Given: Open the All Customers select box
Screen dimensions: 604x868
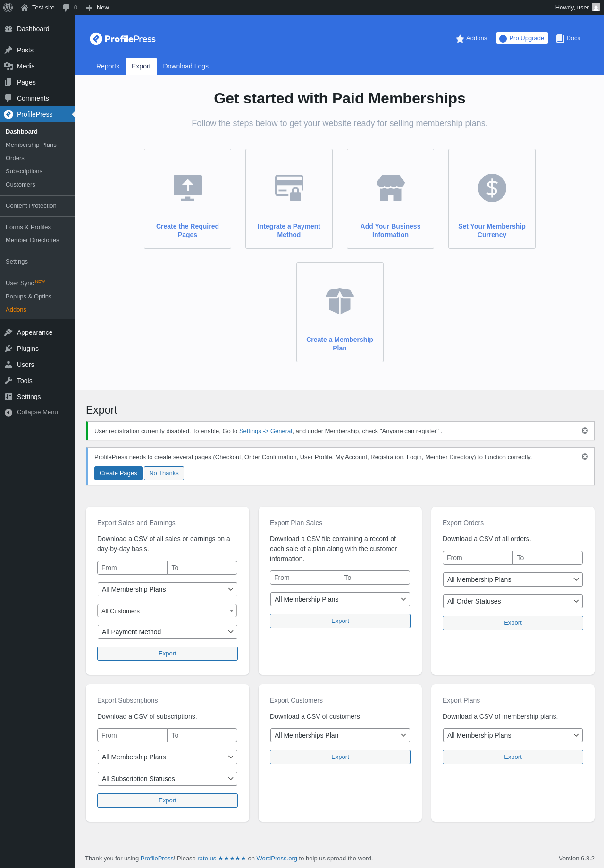Looking at the screenshot, I should 167,611.
